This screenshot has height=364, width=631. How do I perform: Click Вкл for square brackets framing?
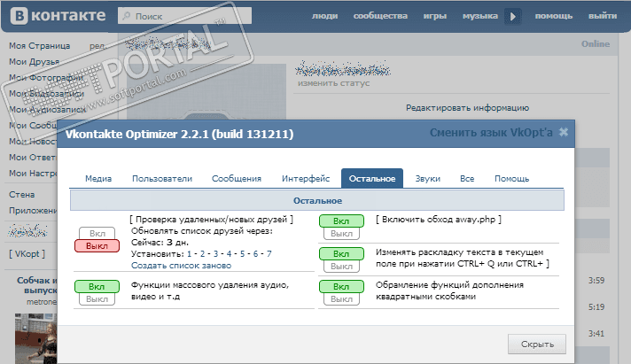pyautogui.click(x=341, y=286)
